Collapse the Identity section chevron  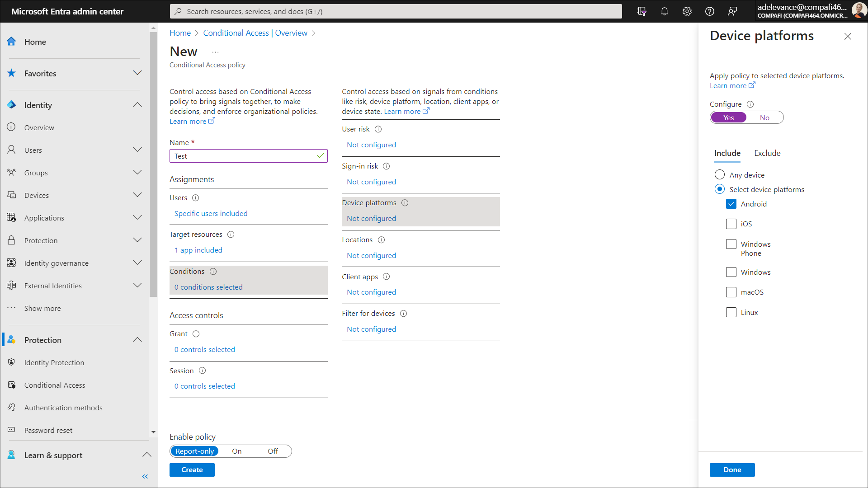click(137, 105)
